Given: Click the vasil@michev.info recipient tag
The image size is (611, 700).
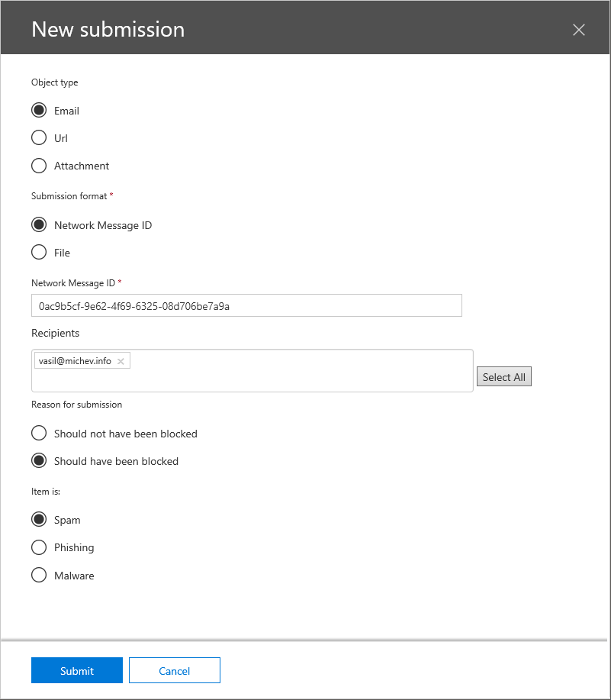Looking at the screenshot, I should [x=75, y=361].
